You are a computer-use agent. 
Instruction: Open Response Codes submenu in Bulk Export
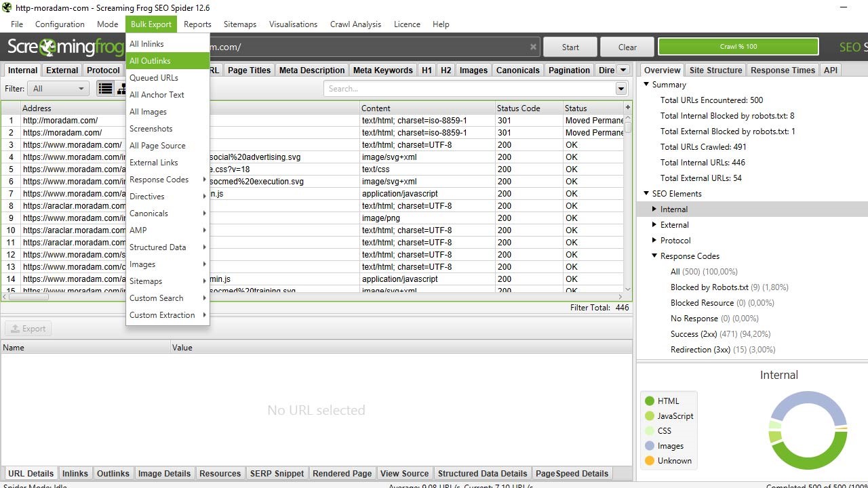click(167, 180)
